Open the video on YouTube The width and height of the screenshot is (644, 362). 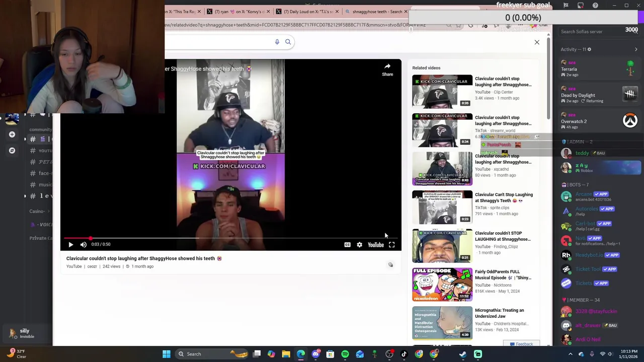[x=376, y=245]
